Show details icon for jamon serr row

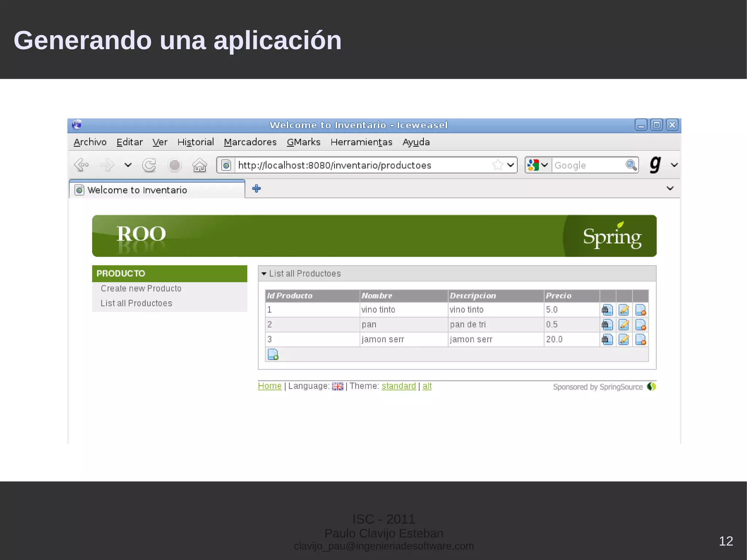[607, 339]
